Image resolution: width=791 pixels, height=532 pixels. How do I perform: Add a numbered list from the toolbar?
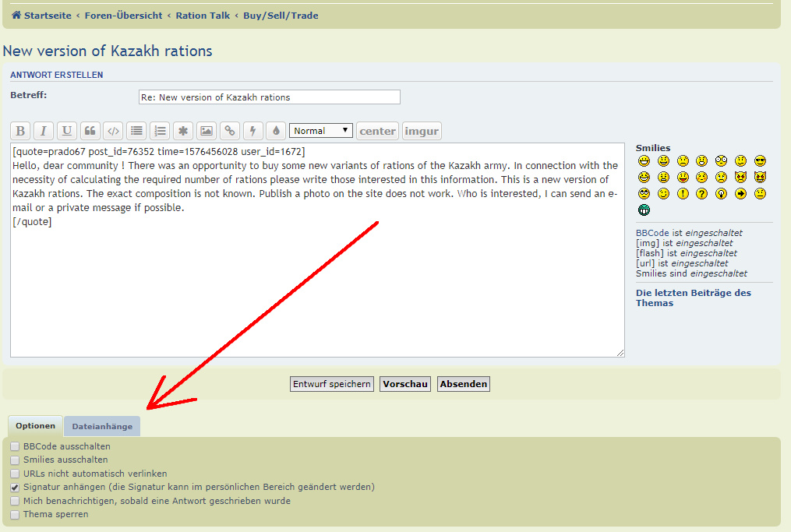click(160, 131)
